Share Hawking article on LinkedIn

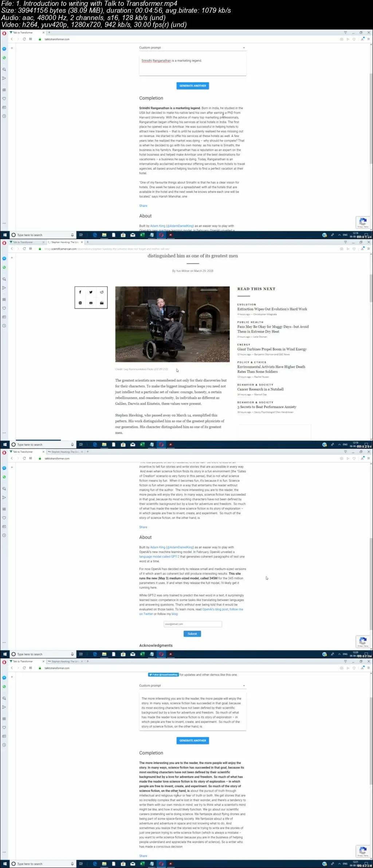click(80, 303)
